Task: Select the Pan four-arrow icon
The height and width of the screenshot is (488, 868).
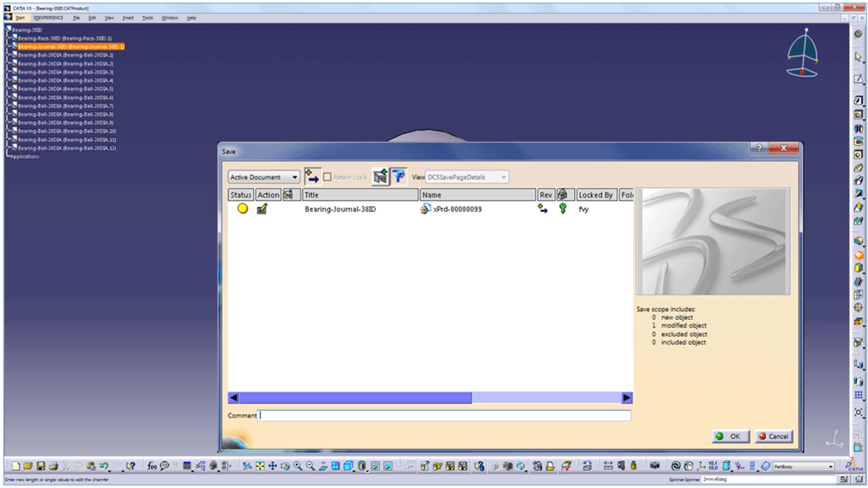Action: (x=273, y=466)
